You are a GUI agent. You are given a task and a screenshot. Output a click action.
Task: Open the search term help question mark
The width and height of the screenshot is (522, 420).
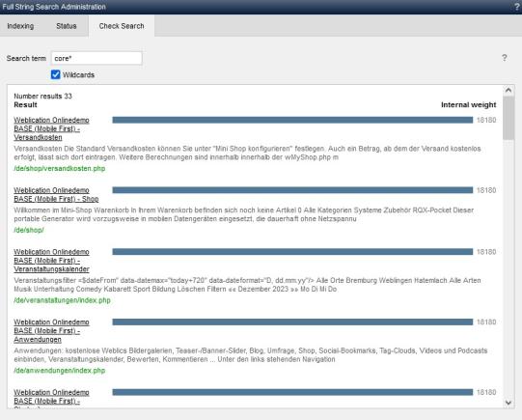505,58
